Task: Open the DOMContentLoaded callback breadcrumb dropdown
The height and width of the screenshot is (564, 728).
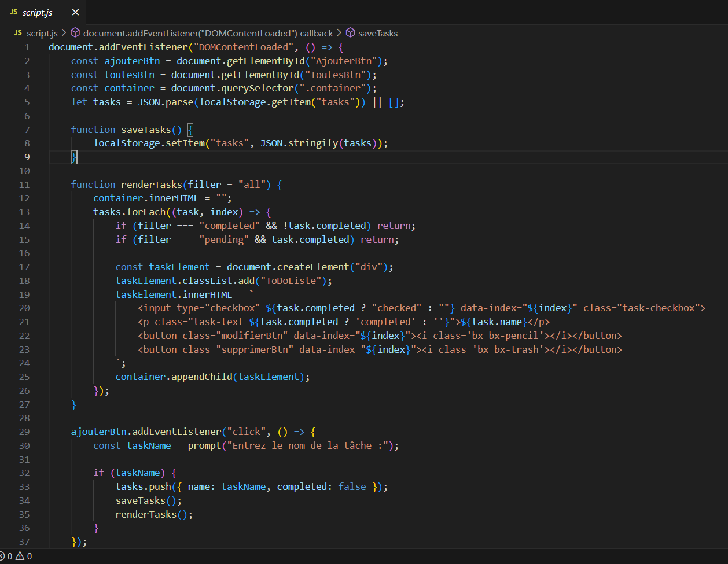Action: 208,33
